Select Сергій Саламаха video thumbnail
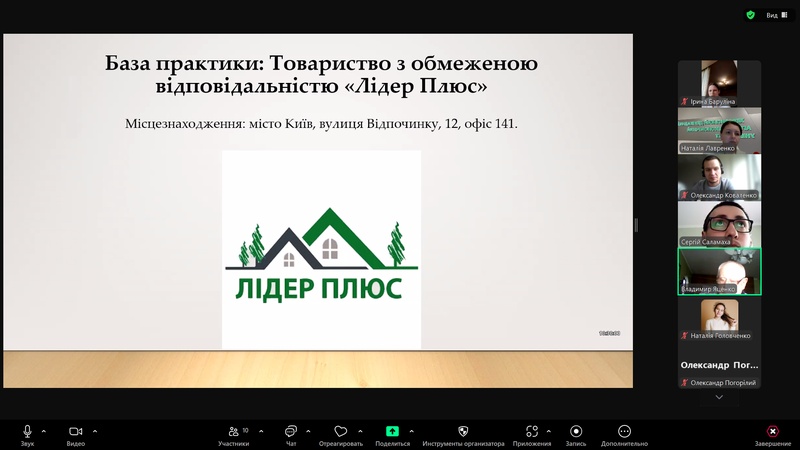The width and height of the screenshot is (800, 450). point(719,224)
